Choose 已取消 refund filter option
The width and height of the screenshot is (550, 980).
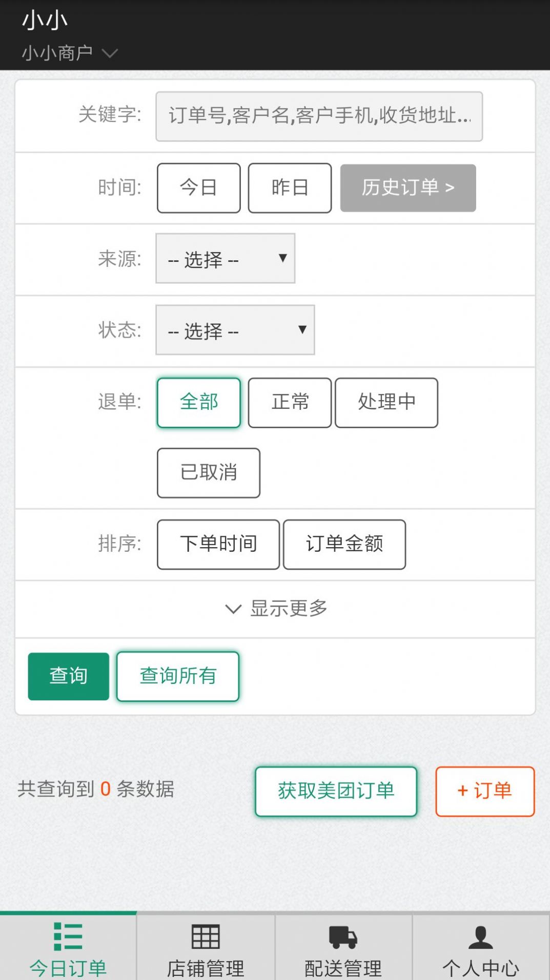click(208, 473)
